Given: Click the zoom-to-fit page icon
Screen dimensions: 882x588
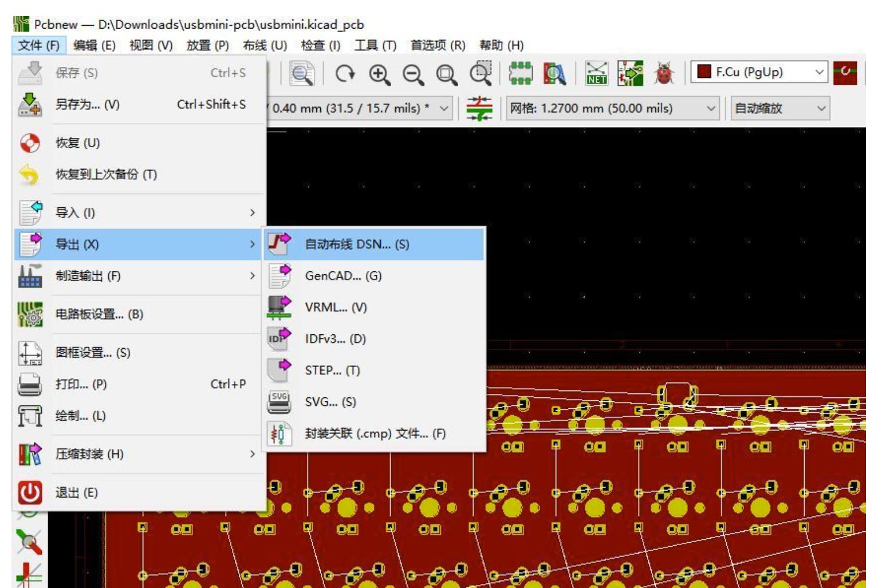Looking at the screenshot, I should pos(444,73).
